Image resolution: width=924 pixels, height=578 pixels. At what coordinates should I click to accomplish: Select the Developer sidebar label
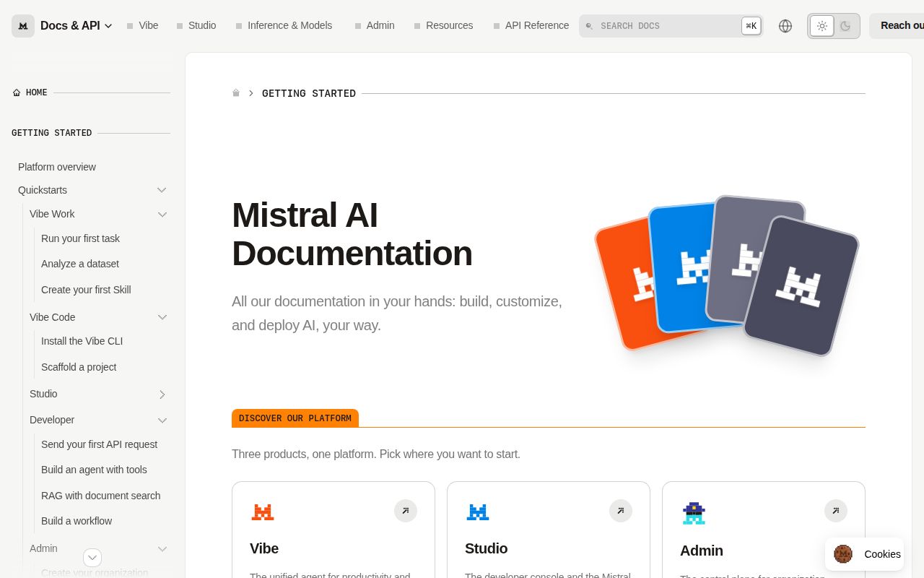(52, 420)
